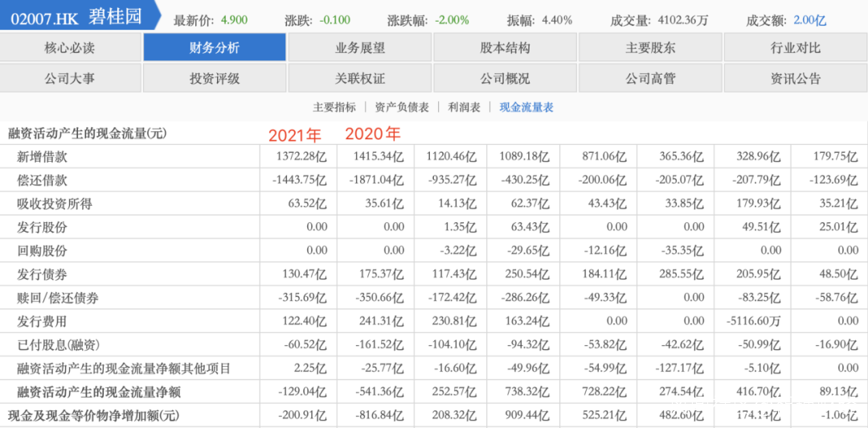The height and width of the screenshot is (428, 868).
Task: Select the 偿还借款 row label
Action: pos(42,181)
